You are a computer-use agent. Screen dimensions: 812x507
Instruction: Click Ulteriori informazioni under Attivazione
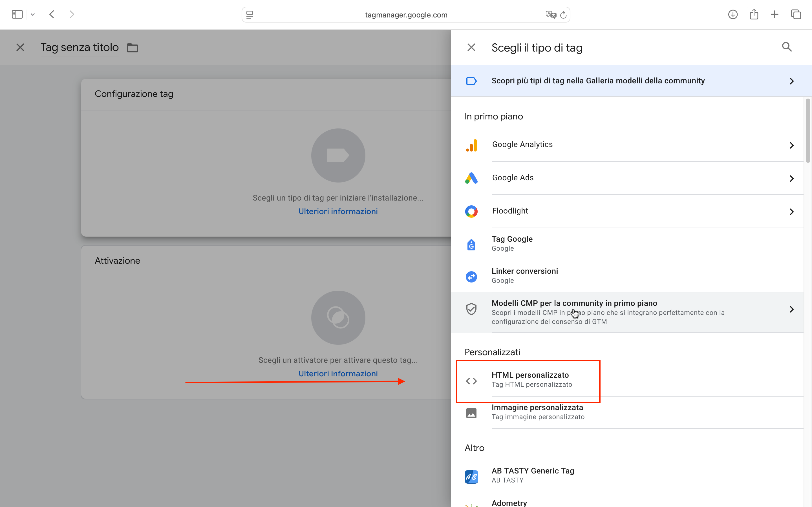coord(338,373)
